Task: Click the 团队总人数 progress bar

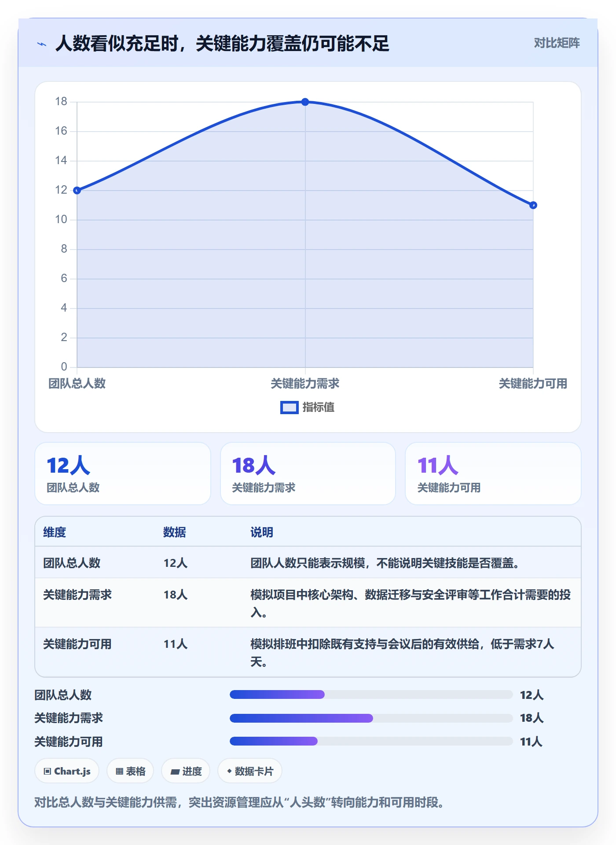Action: click(371, 694)
